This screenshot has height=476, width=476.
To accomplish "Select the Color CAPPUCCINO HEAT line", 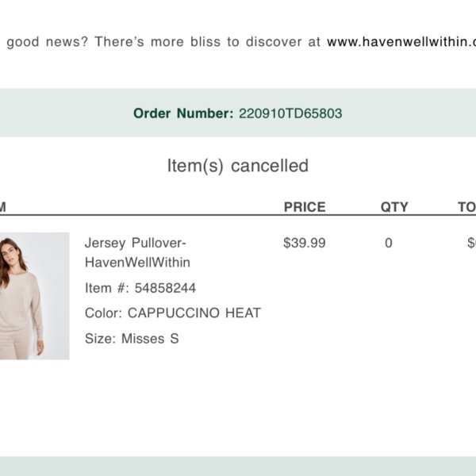I will 173,313.
